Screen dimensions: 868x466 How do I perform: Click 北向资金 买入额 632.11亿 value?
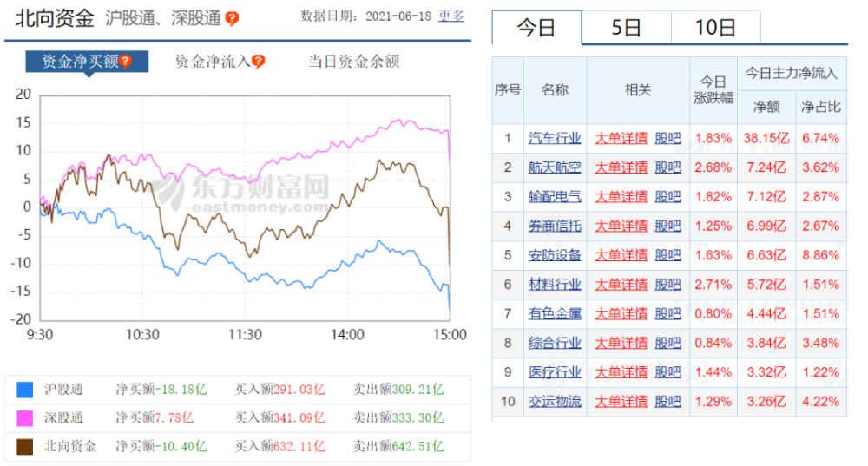point(299,447)
